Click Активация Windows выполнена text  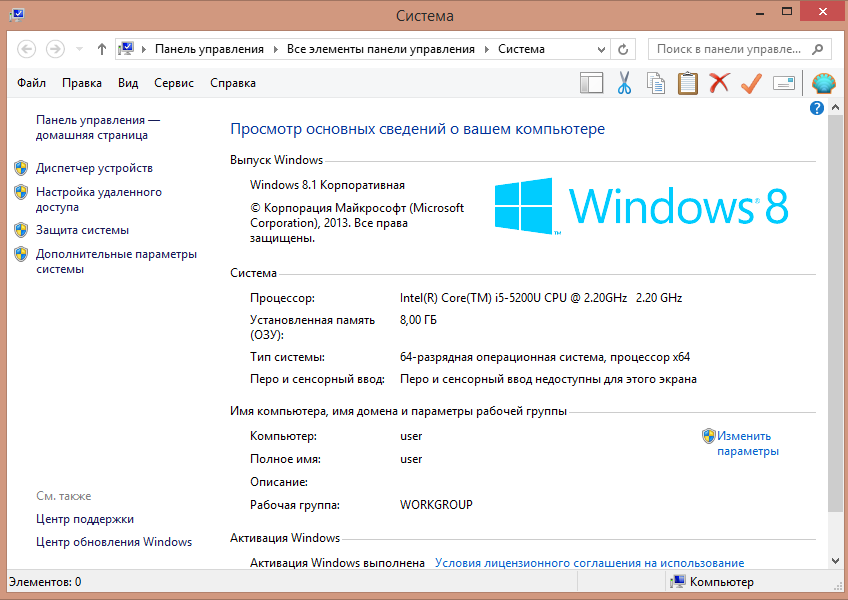point(337,563)
